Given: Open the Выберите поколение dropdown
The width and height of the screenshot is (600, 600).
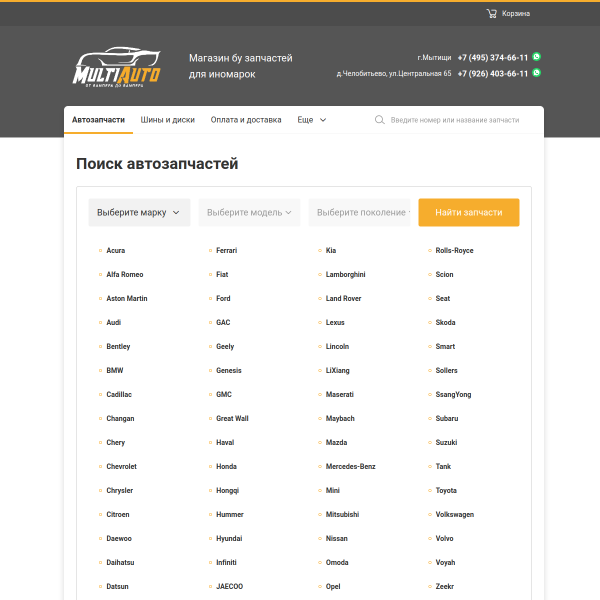Looking at the screenshot, I should coord(359,212).
